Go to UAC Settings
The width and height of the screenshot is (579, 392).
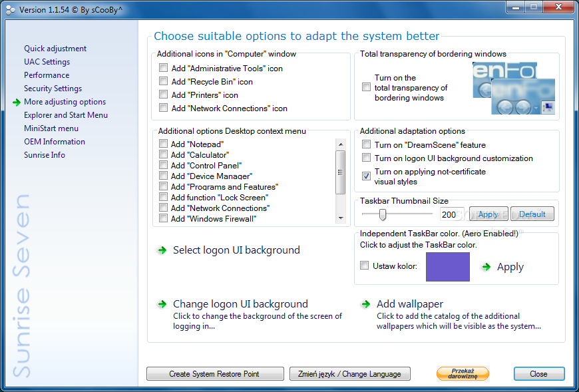tap(47, 62)
